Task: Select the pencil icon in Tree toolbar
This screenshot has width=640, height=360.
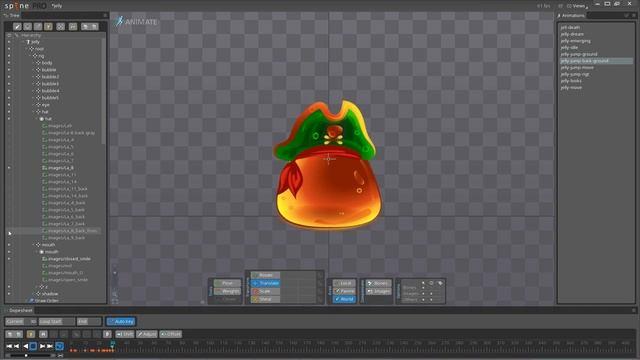Action: pos(17,27)
